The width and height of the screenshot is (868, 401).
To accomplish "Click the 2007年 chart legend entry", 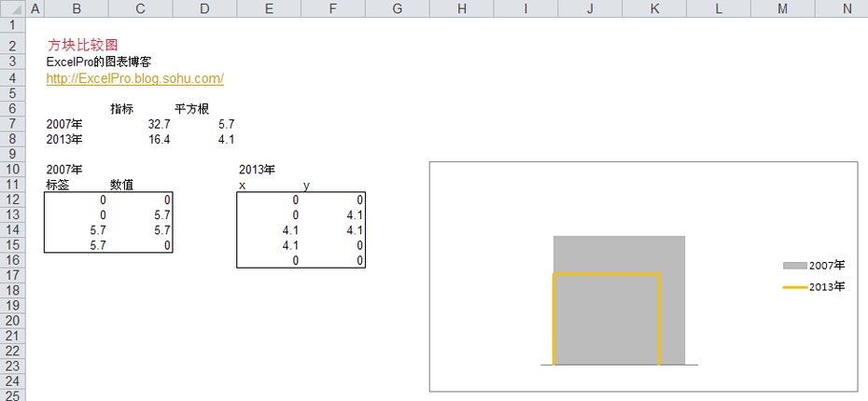I will coord(814,266).
